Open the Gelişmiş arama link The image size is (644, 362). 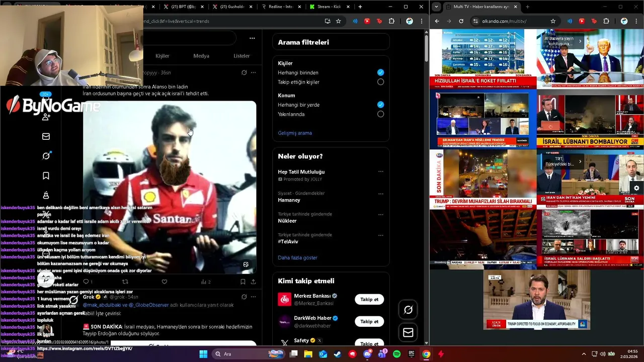click(x=295, y=133)
